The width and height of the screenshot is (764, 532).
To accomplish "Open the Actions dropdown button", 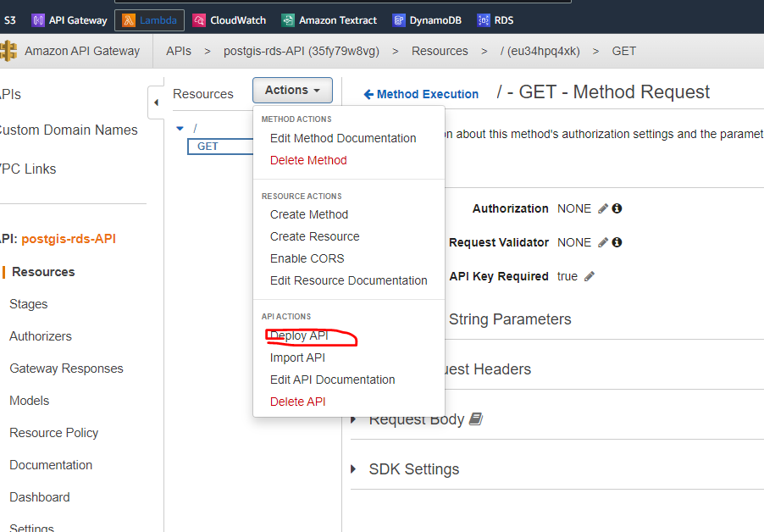I will 292,90.
